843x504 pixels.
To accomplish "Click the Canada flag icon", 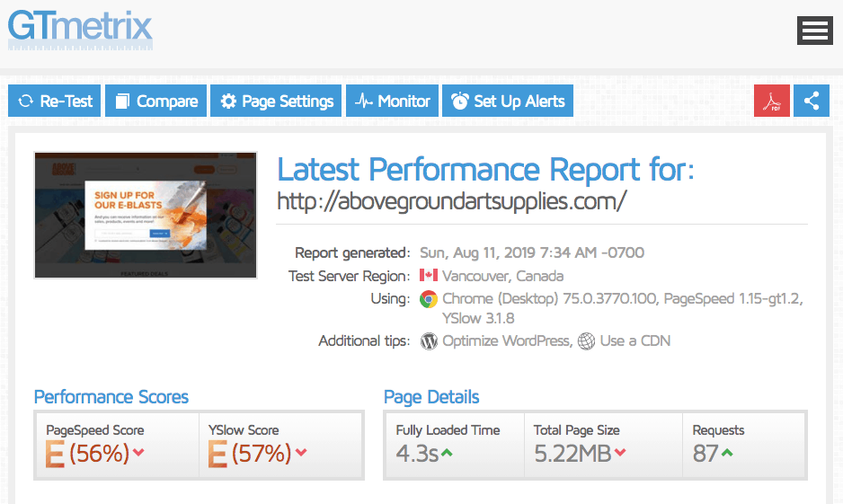I will [429, 275].
